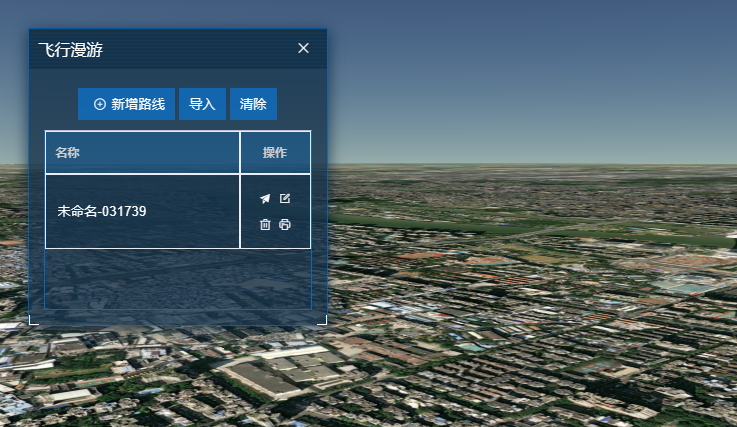Click the 操作 column header
This screenshot has width=737, height=427.
click(275, 153)
